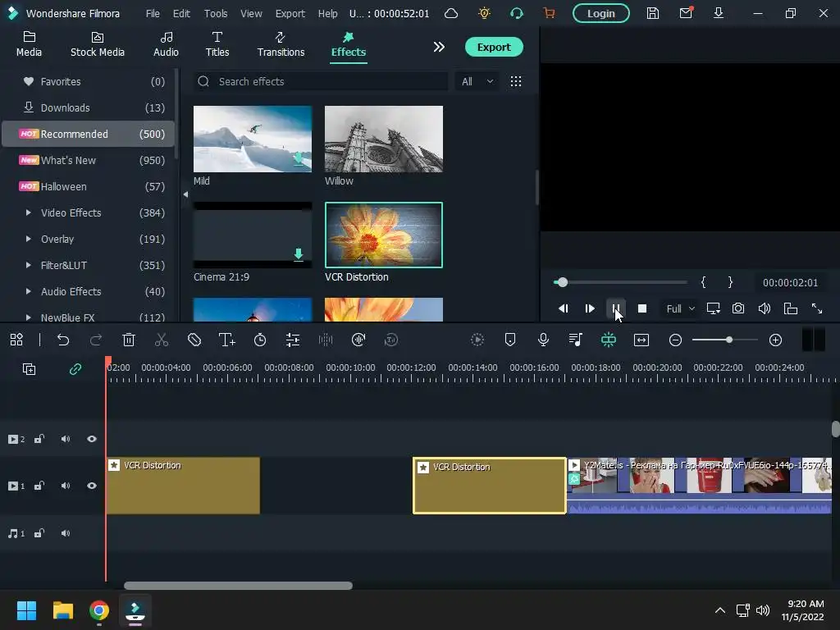Open the adjust sliders edit tool
840x630 pixels.
click(293, 340)
